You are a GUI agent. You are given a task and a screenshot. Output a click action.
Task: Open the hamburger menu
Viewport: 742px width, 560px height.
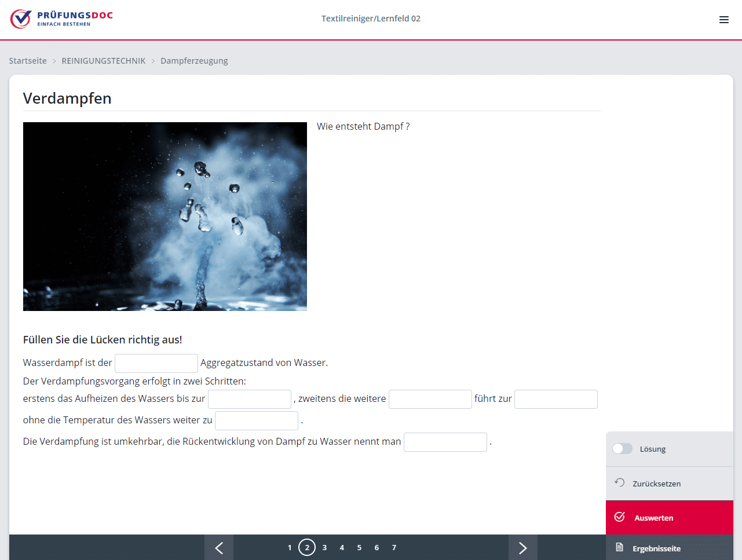tap(723, 20)
